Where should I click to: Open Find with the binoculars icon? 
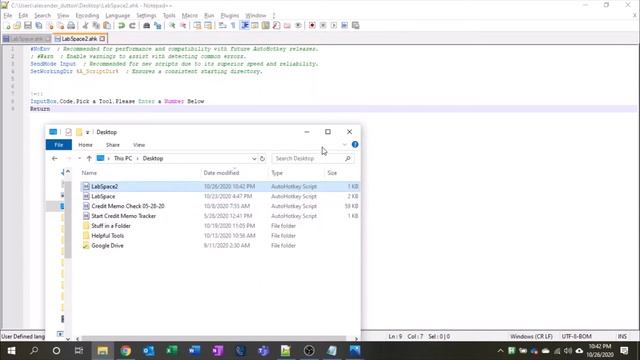click(147, 26)
